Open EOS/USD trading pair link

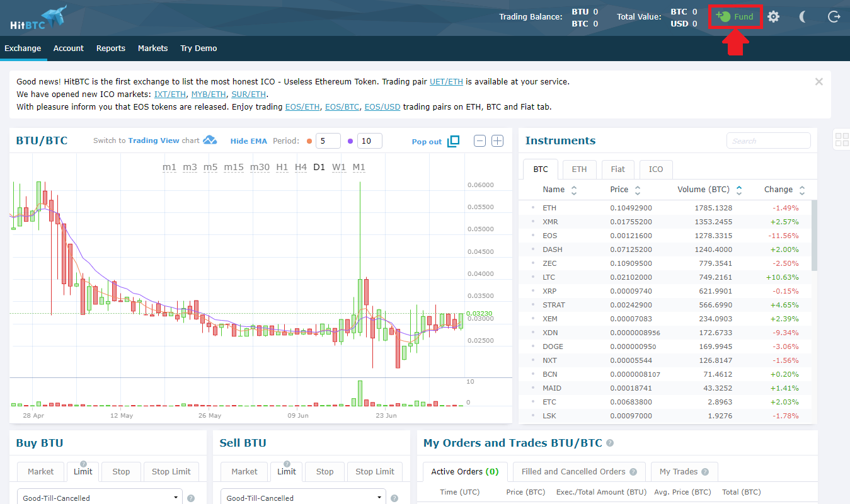[382, 107]
